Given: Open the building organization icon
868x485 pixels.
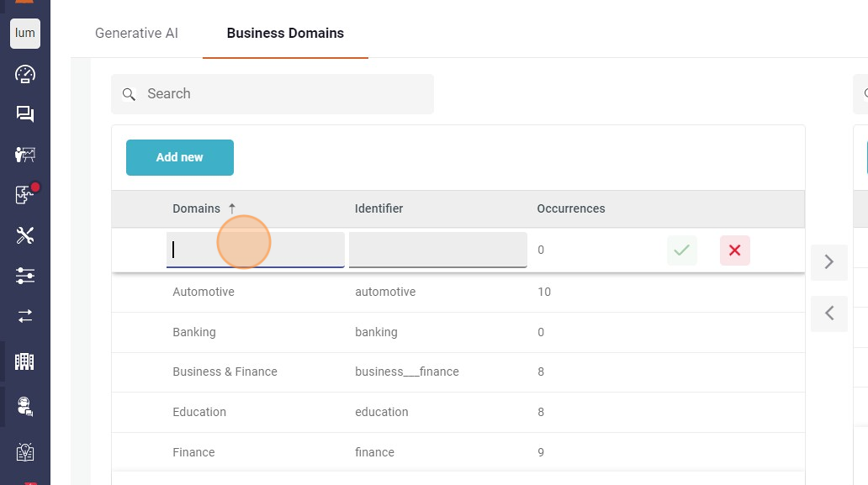Looking at the screenshot, I should (25, 361).
